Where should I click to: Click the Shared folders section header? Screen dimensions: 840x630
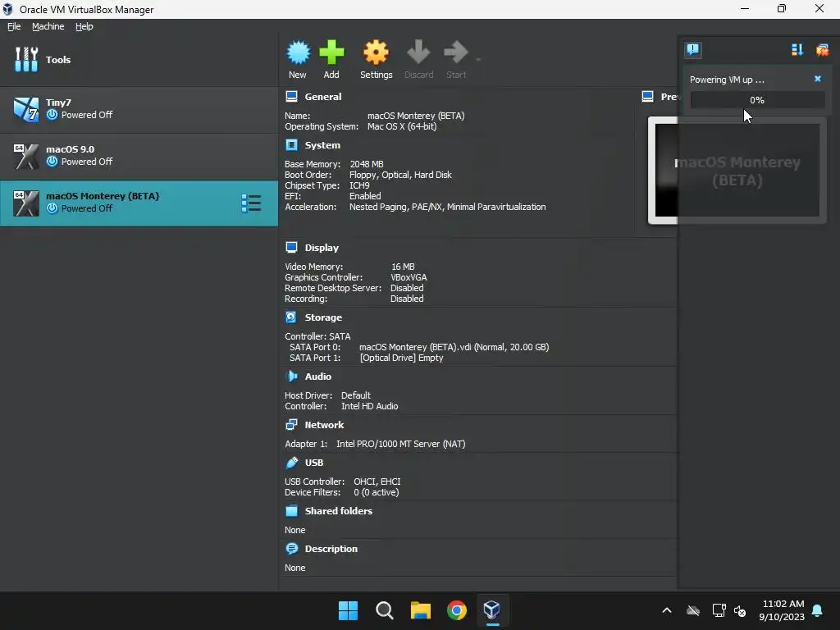(x=339, y=510)
